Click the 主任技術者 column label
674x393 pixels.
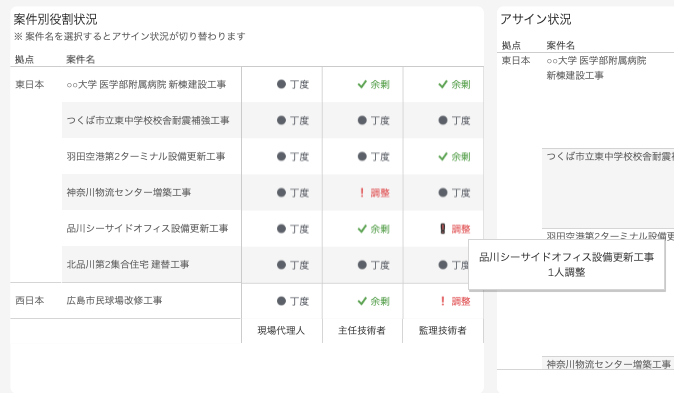(362, 330)
